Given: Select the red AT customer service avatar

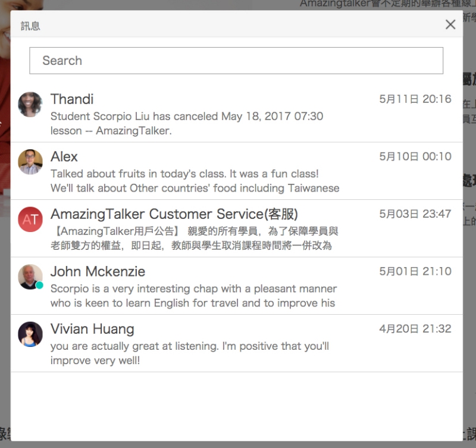Looking at the screenshot, I should pos(30,219).
